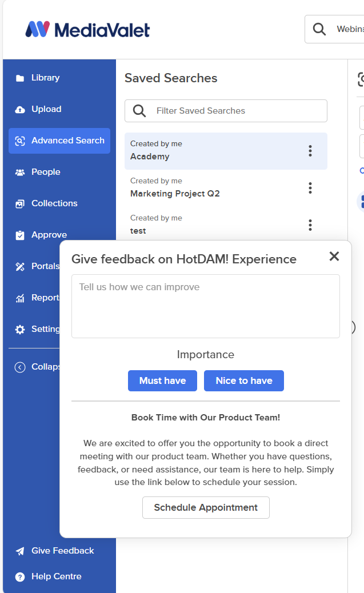Click the Help Centre question mark icon
The image size is (364, 593).
pyautogui.click(x=19, y=577)
